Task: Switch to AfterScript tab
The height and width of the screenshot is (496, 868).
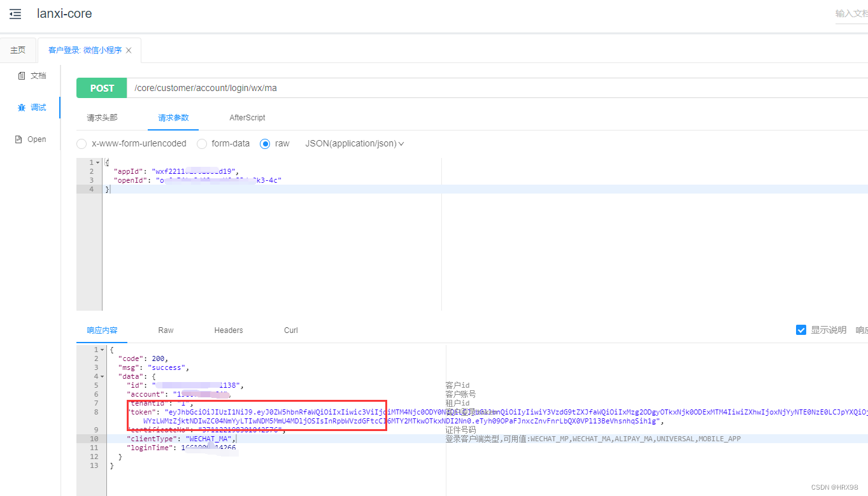Action: (247, 118)
